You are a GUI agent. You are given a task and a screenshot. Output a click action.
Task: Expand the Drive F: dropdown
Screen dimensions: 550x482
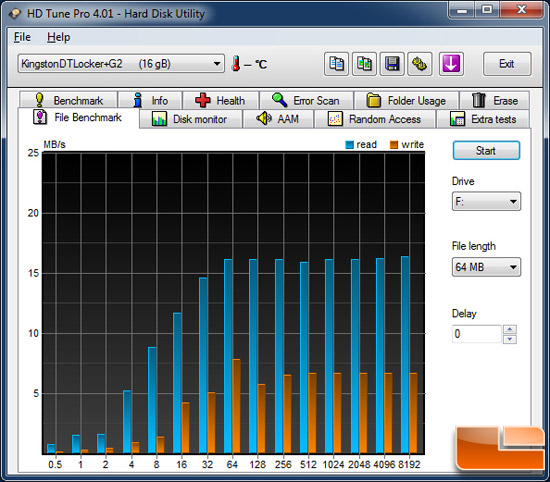(486, 201)
